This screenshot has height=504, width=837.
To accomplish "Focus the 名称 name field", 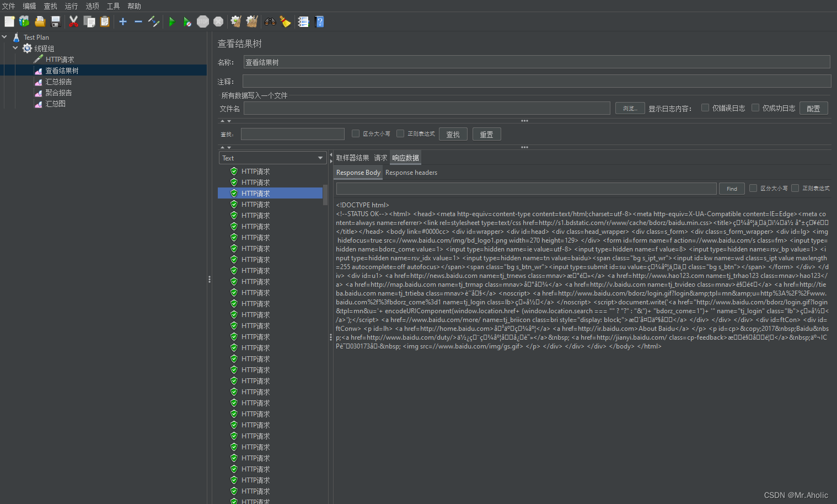I will [536, 62].
